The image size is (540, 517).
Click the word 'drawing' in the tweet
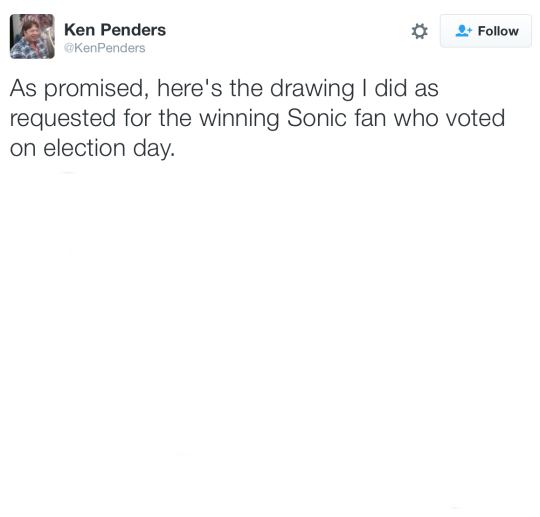(x=312, y=89)
